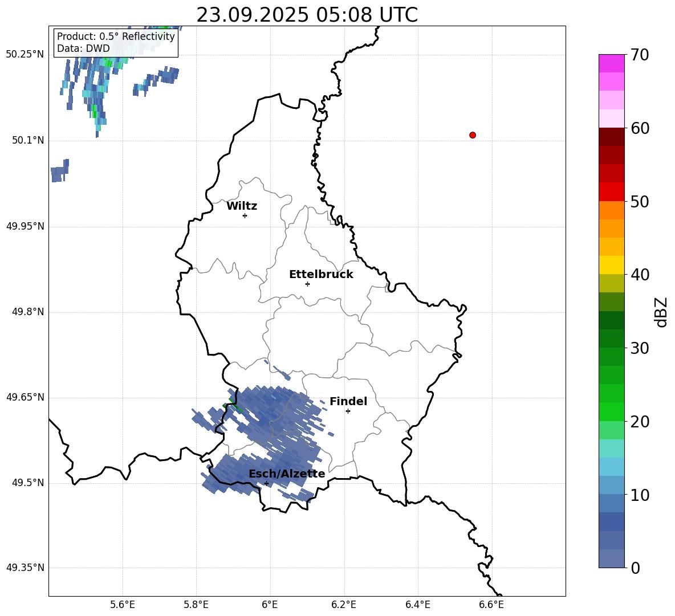Click the magenta top swatch of colorbar
675x616 pixels.
coord(612,63)
